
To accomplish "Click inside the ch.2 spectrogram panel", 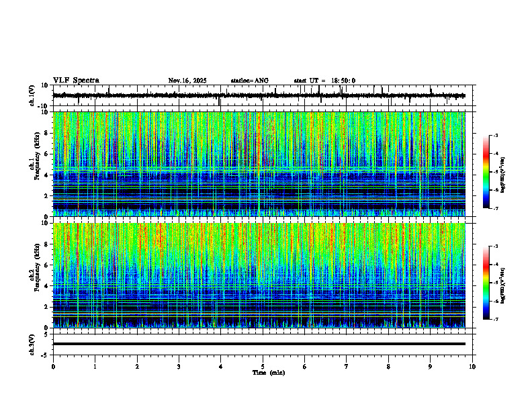I will pos(259,275).
